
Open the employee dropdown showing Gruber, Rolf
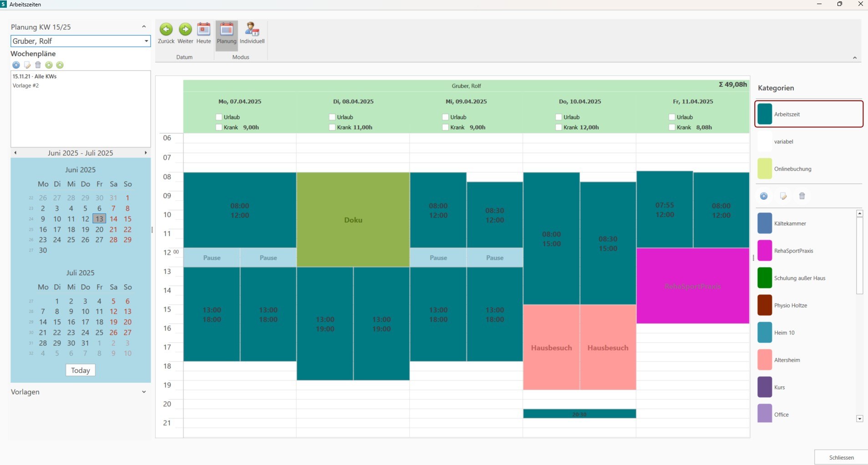click(145, 41)
